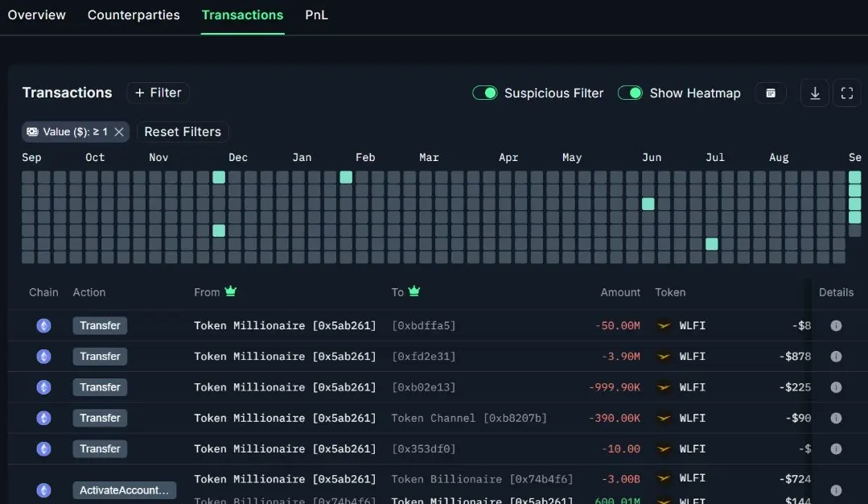Select the Transactions tab
This screenshot has width=868, height=504.
[x=242, y=15]
